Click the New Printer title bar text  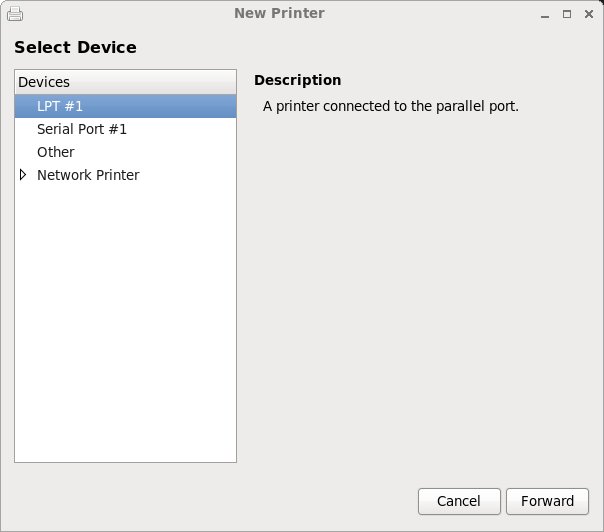tap(279, 13)
